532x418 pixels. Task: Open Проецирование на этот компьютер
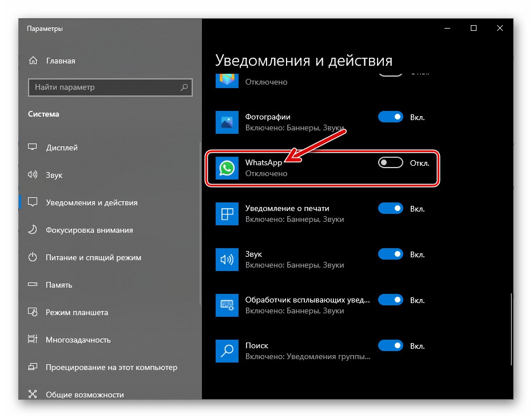tap(112, 368)
